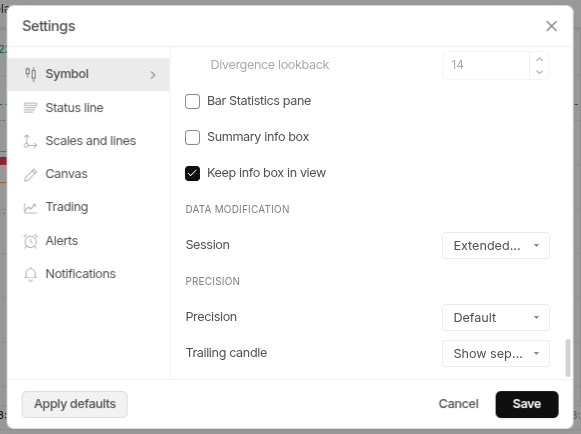Save the settings changes
The width and height of the screenshot is (581, 434).
(x=527, y=404)
